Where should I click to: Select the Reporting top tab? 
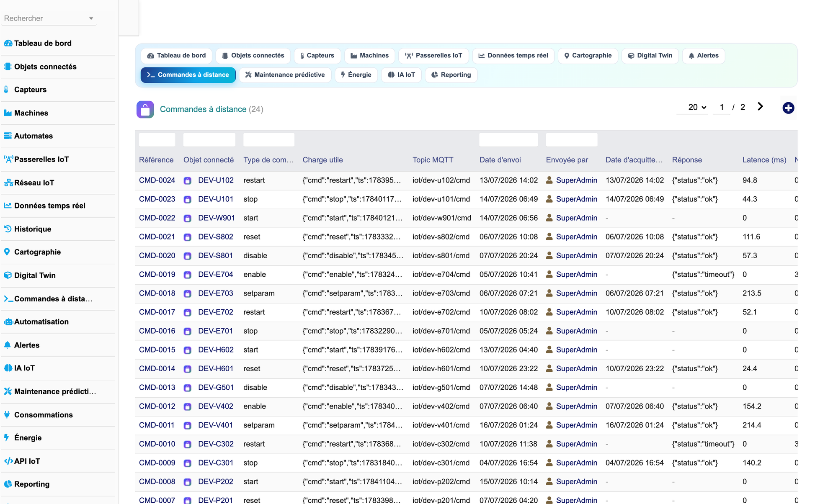451,75
